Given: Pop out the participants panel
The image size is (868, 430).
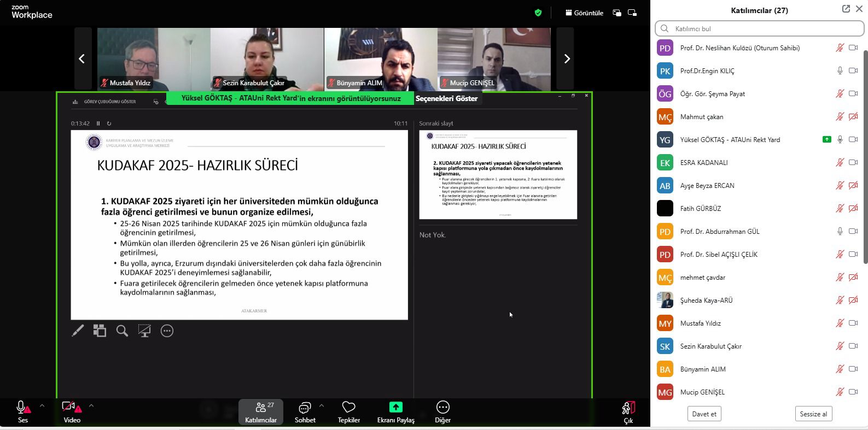Looking at the screenshot, I should pyautogui.click(x=846, y=9).
